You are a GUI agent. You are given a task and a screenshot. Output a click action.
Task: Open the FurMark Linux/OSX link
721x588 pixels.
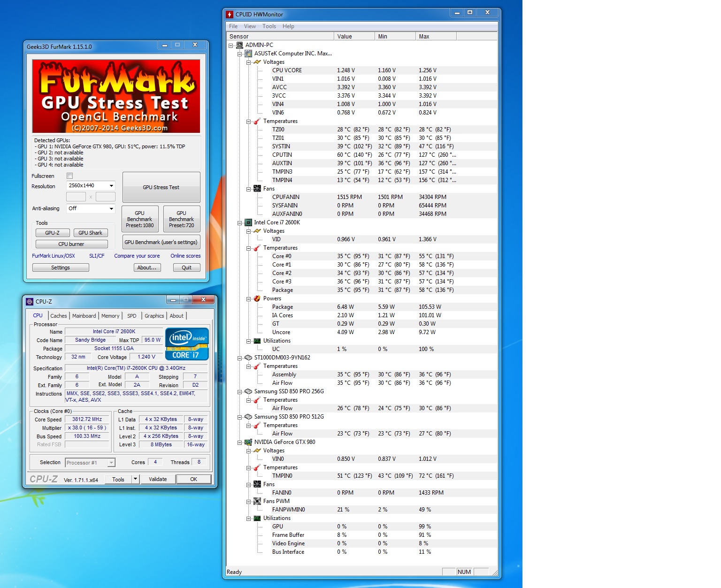[54, 256]
